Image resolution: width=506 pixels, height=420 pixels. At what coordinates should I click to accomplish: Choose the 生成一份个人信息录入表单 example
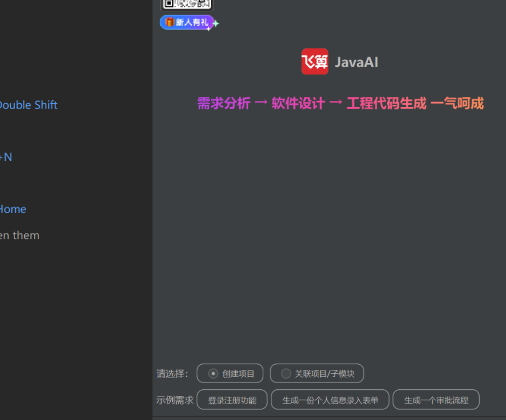pyautogui.click(x=330, y=400)
